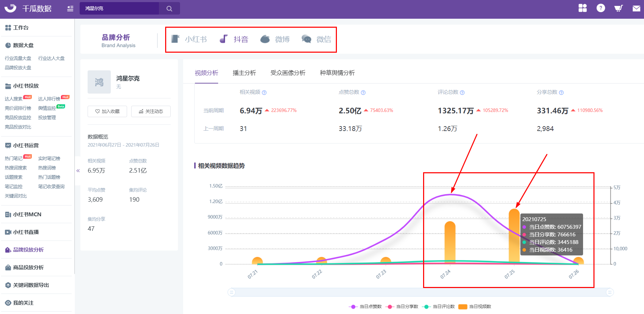Click the 小红书运营 chart icon

pos(8,146)
